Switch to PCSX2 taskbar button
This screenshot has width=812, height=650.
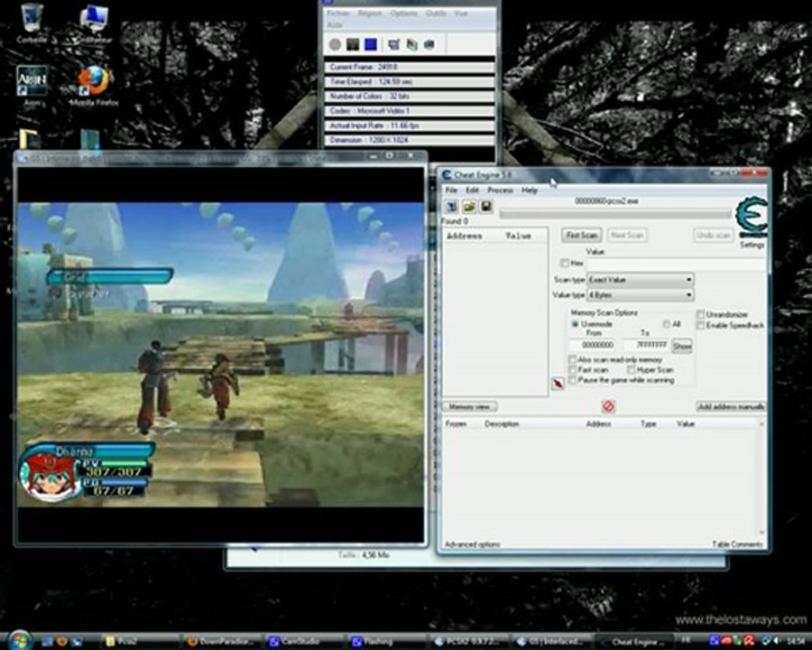(x=468, y=641)
